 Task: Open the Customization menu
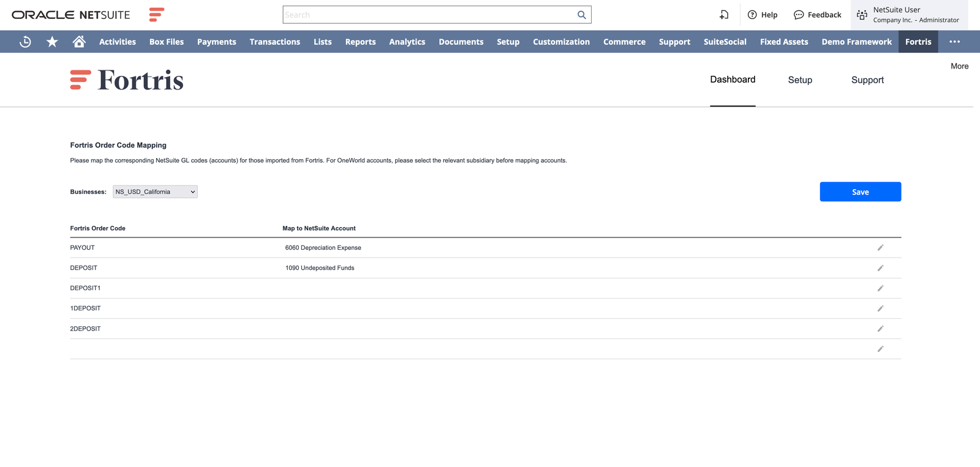tap(562, 42)
